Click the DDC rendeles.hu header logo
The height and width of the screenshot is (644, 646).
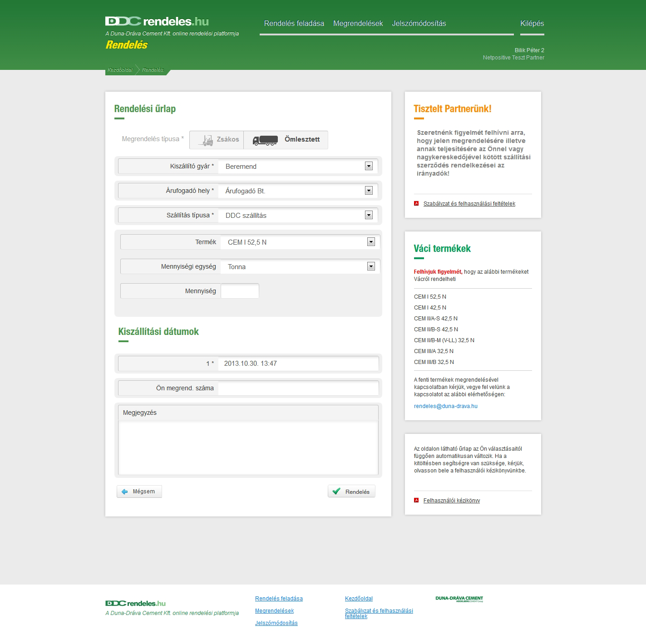tap(157, 21)
